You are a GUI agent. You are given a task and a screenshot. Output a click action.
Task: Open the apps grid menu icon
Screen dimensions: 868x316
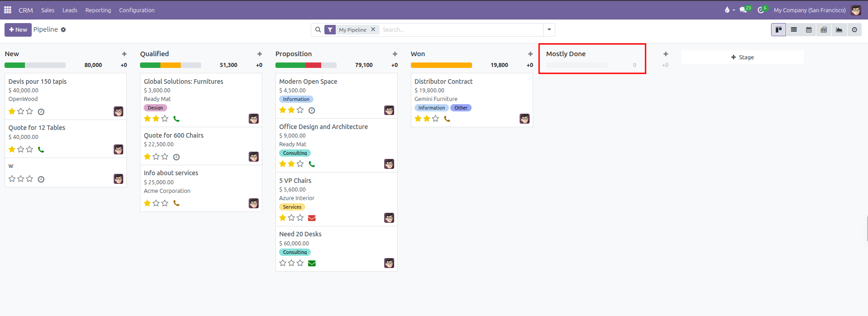[x=8, y=10]
